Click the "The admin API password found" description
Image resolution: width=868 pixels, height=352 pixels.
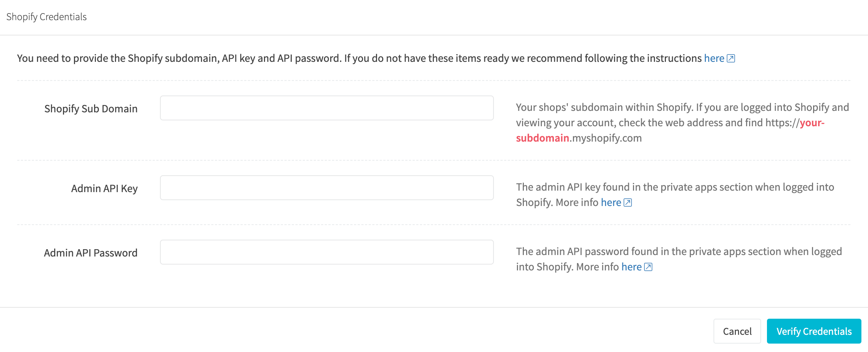(679, 251)
